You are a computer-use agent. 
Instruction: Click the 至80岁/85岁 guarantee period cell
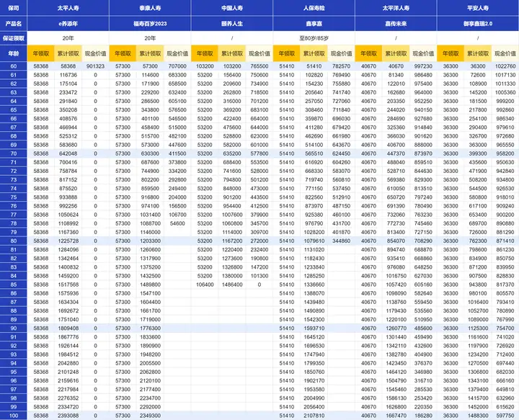pyautogui.click(x=314, y=37)
